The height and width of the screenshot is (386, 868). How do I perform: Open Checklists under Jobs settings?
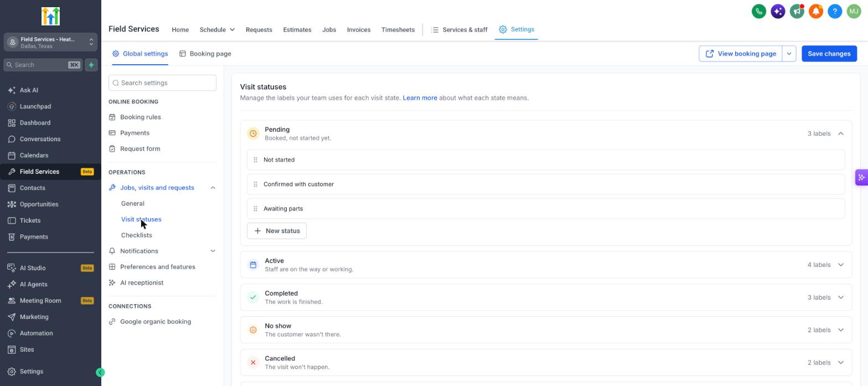[x=137, y=235]
